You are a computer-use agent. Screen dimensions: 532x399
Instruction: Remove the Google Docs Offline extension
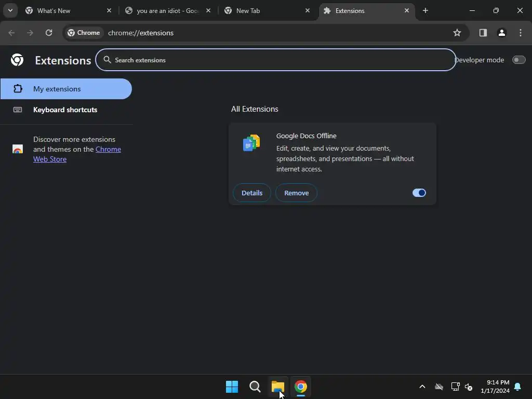tap(296, 193)
